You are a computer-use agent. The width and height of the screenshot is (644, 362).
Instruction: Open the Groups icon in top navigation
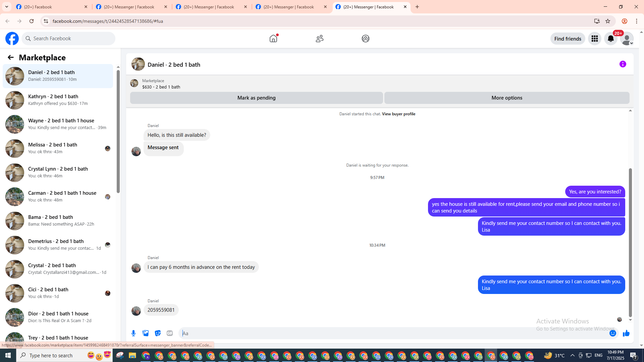[366, 39]
